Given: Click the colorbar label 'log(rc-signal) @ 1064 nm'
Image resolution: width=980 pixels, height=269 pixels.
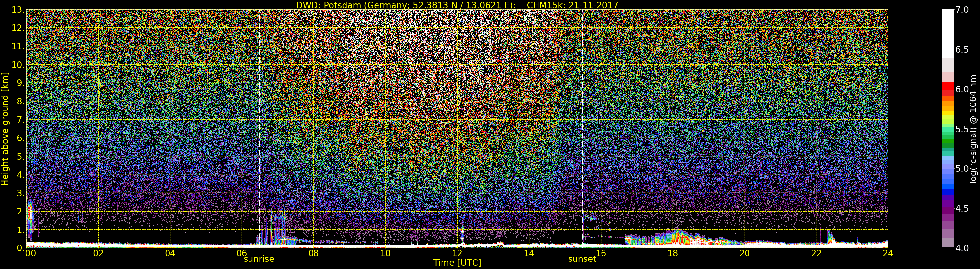Looking at the screenshot, I should tap(973, 129).
